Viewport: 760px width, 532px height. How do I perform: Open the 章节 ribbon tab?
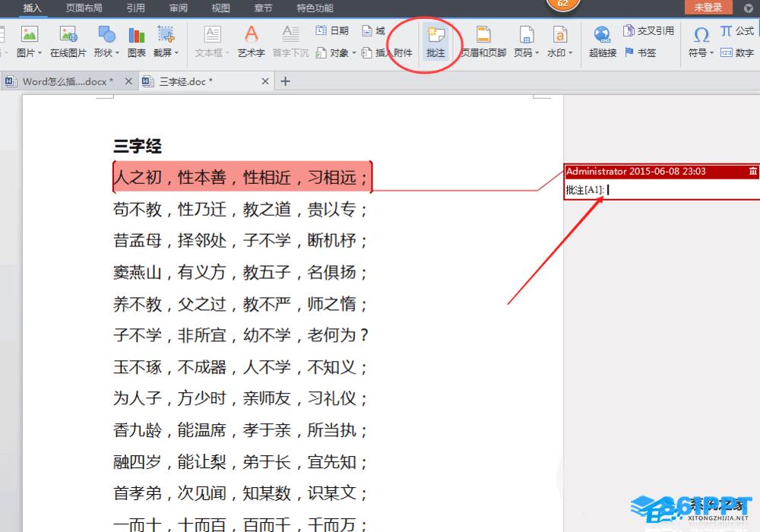[x=263, y=8]
